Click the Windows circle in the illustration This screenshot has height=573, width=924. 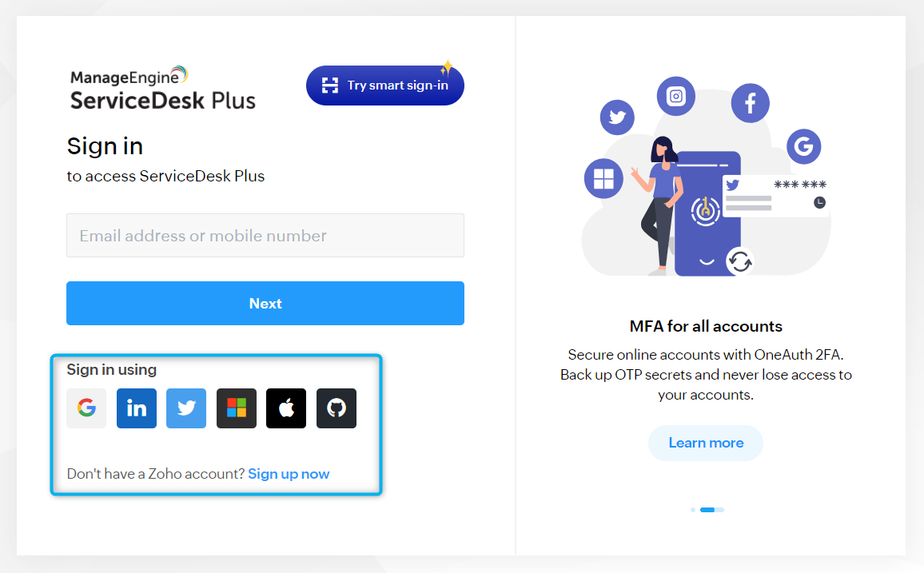tap(603, 178)
